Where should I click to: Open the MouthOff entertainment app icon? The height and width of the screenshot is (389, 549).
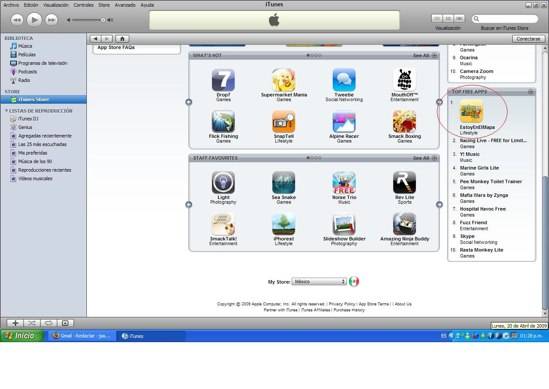coord(404,80)
